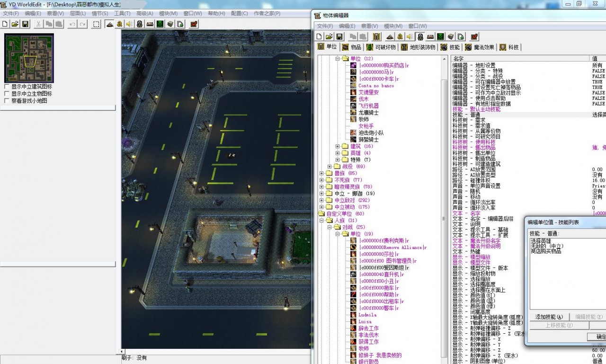This screenshot has width=606, height=364.
Task: Click Save icon in 物体编辑器 toolbar
Action: (x=339, y=36)
